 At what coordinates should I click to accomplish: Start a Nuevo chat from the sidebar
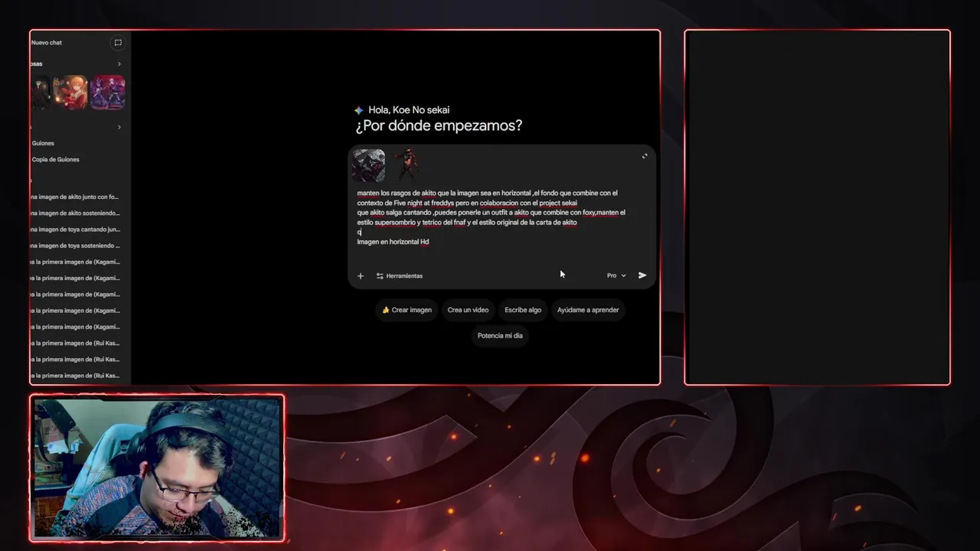pos(47,43)
